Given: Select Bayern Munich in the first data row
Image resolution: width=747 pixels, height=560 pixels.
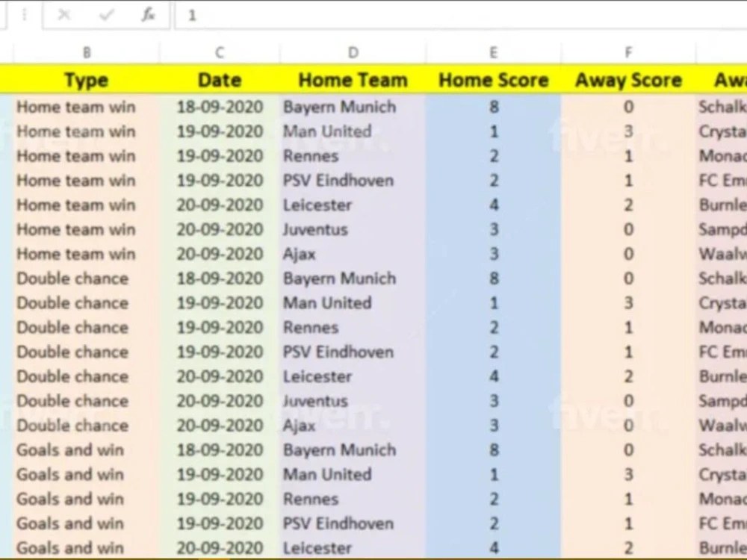Looking at the screenshot, I should pyautogui.click(x=353, y=107).
